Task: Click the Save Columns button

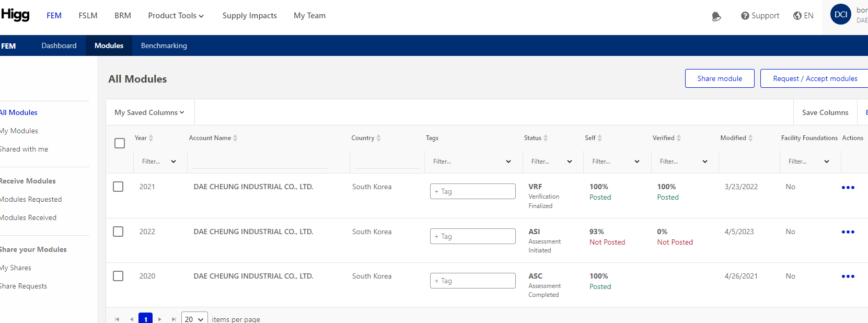Action: (825, 112)
